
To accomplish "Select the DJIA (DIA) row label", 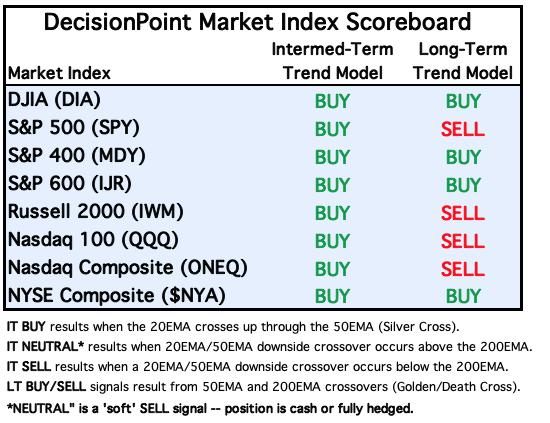I will (x=54, y=100).
